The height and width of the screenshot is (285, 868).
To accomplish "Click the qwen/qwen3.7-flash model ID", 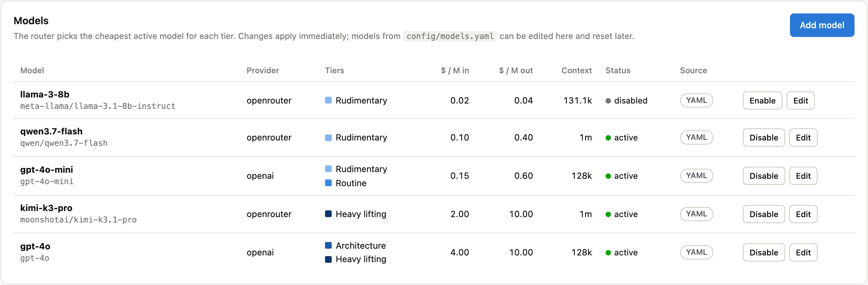I will click(x=64, y=144).
